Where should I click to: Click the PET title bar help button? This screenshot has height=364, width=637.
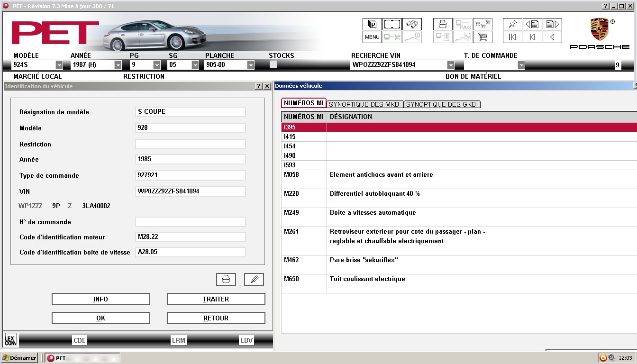606,6
